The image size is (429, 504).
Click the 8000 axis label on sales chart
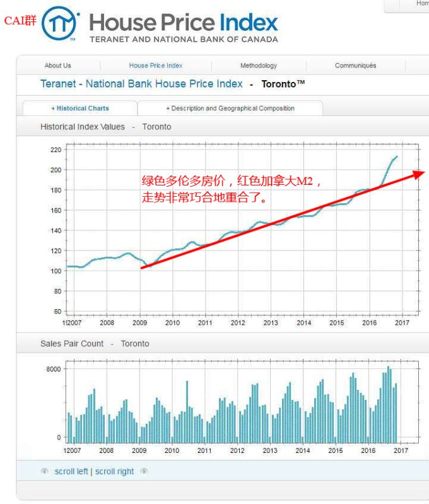click(x=54, y=369)
